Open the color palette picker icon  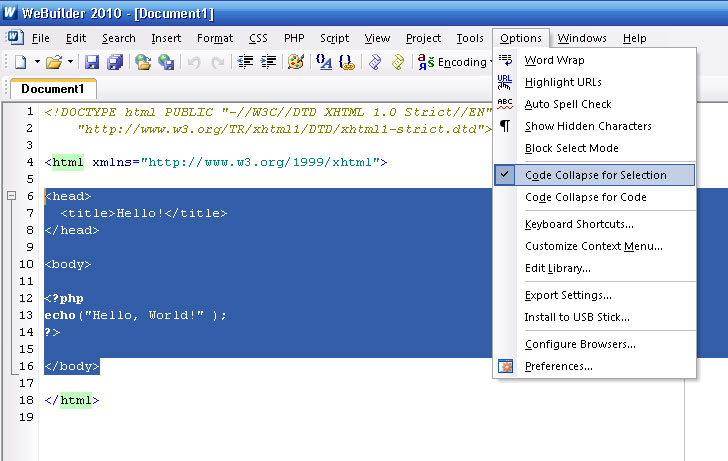coord(296,62)
